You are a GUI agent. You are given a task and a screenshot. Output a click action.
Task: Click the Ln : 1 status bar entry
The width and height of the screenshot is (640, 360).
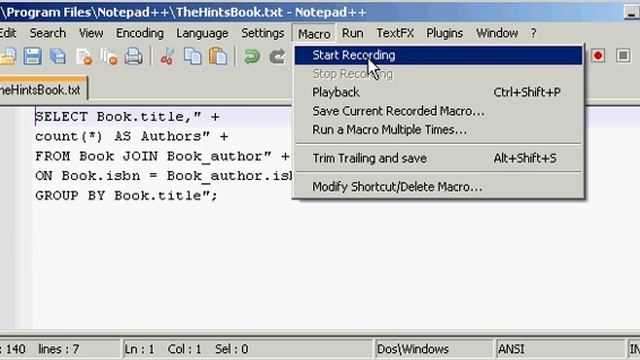pyautogui.click(x=139, y=349)
